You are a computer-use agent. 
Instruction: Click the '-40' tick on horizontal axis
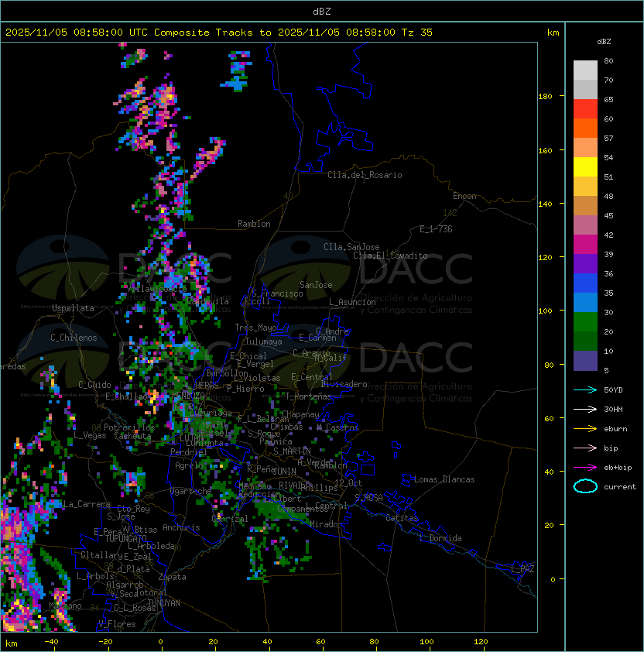pos(51,642)
